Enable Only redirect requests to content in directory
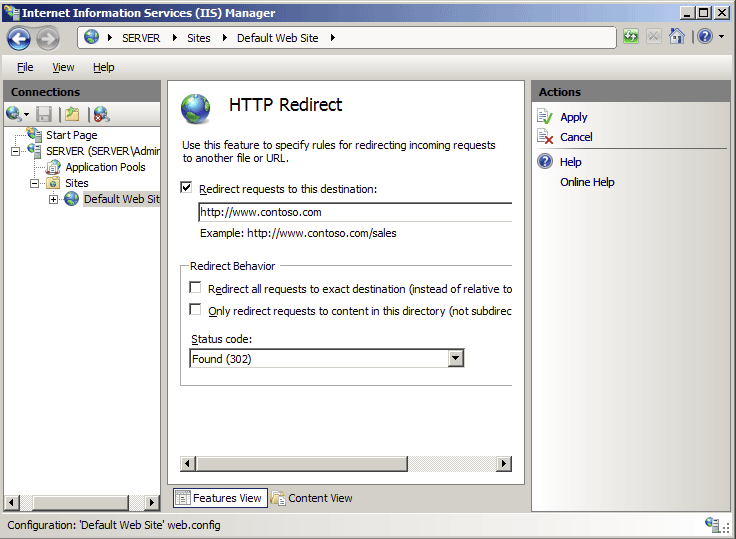 coord(195,309)
